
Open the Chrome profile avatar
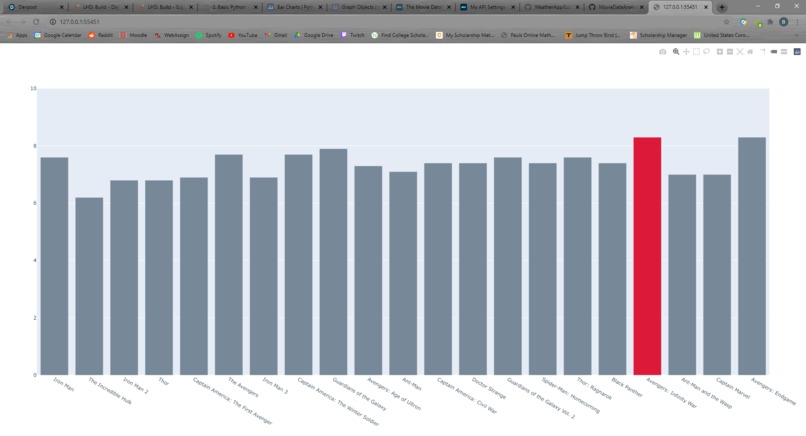coord(783,22)
